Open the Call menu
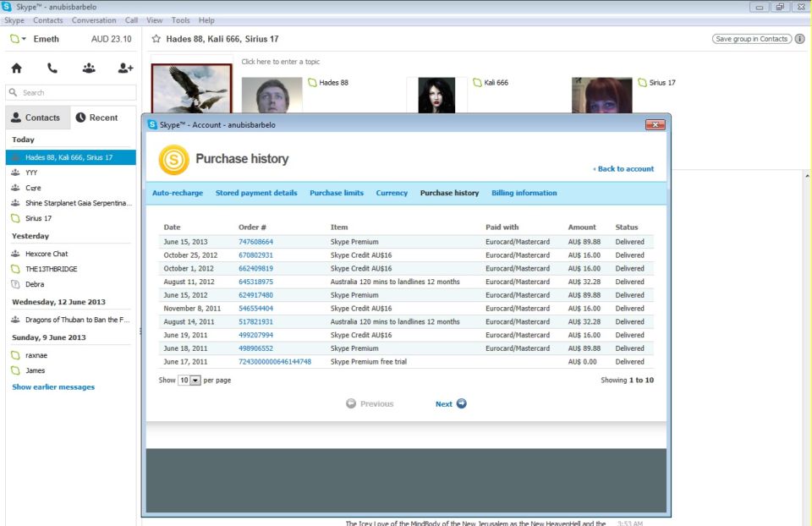The height and width of the screenshot is (526, 812). (132, 20)
